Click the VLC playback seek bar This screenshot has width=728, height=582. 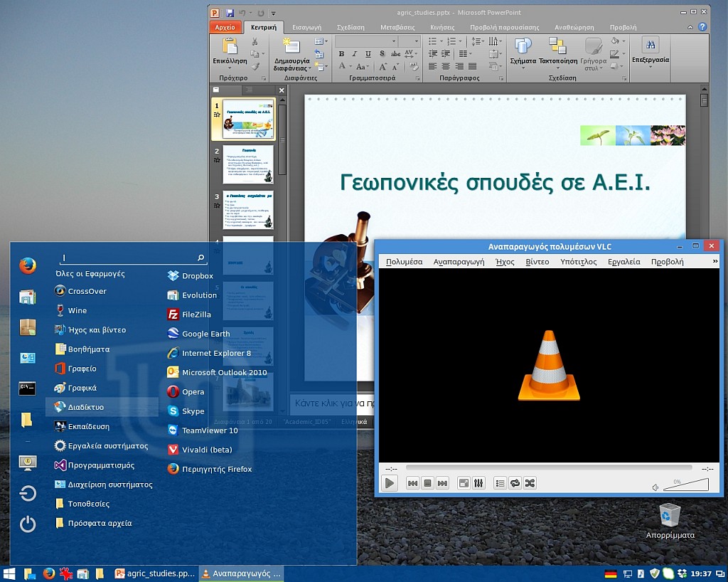(549, 468)
